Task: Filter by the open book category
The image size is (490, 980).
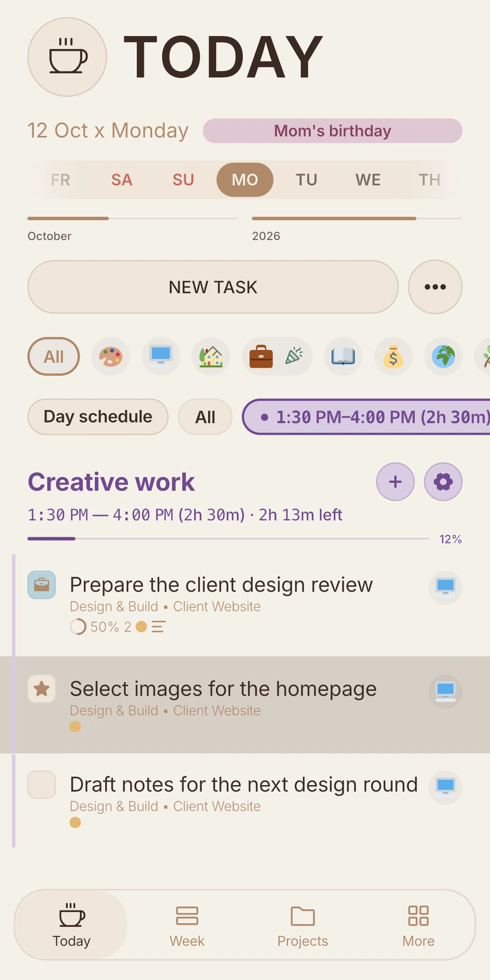Action: tap(343, 356)
